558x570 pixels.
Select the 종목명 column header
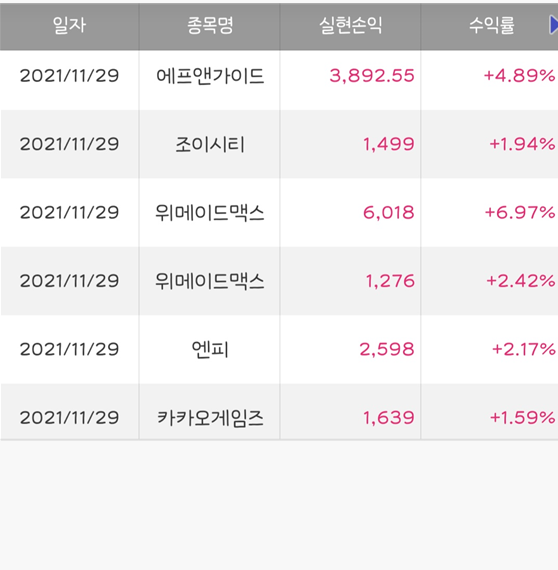210,26
